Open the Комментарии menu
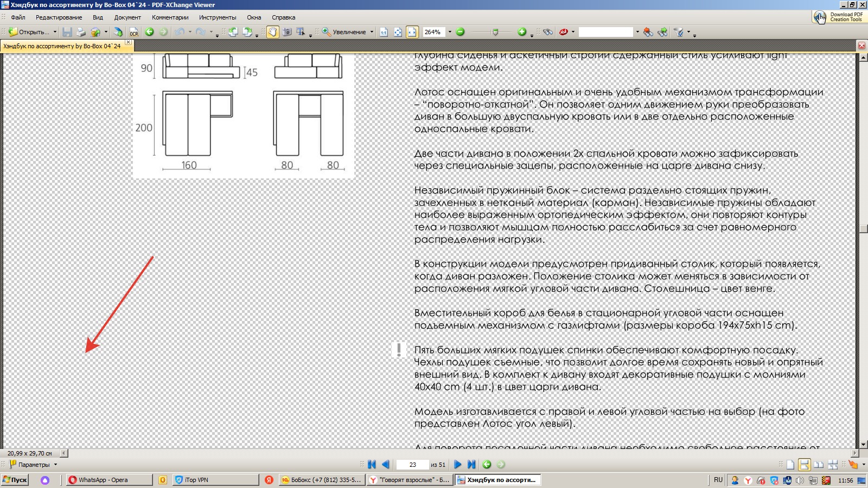 tap(170, 17)
